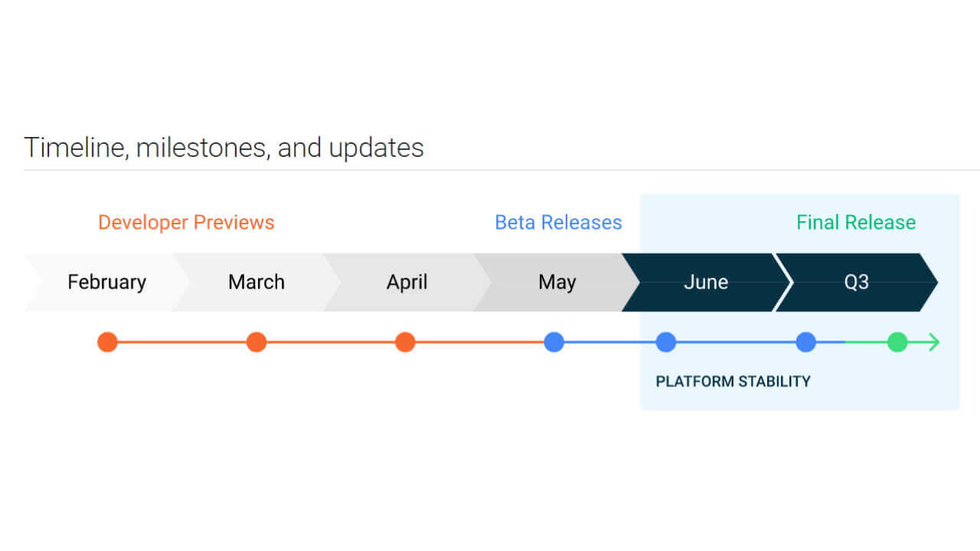
Task: Select the June timeline segment
Action: click(x=705, y=282)
